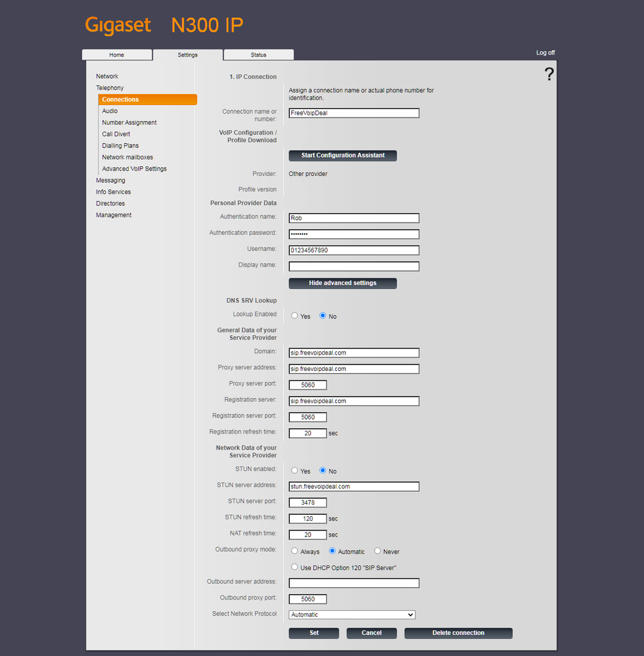Click the Start Configuration Assistant button
The image size is (644, 656).
tap(342, 156)
